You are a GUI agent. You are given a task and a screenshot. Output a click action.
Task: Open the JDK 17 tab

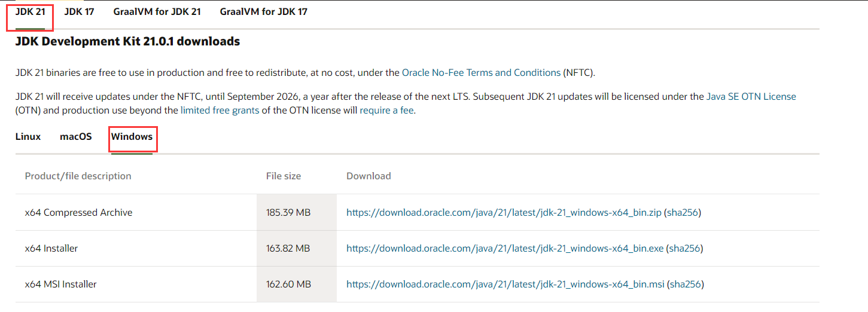(80, 12)
